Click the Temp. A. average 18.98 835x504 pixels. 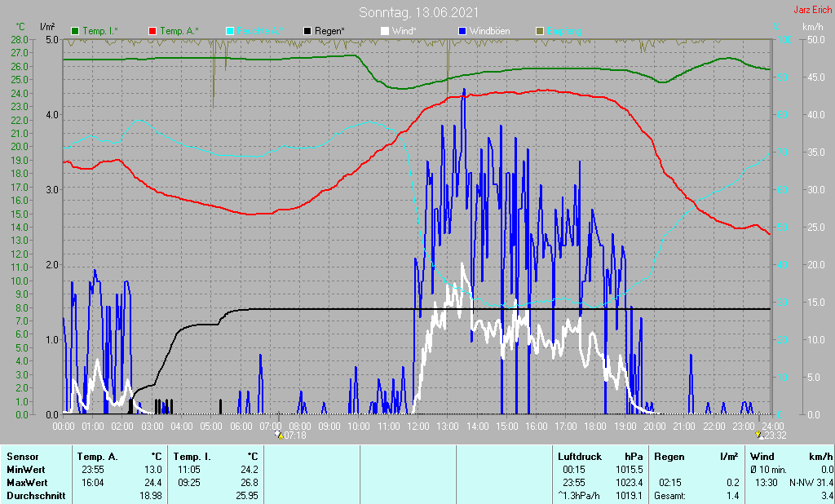[152, 496]
